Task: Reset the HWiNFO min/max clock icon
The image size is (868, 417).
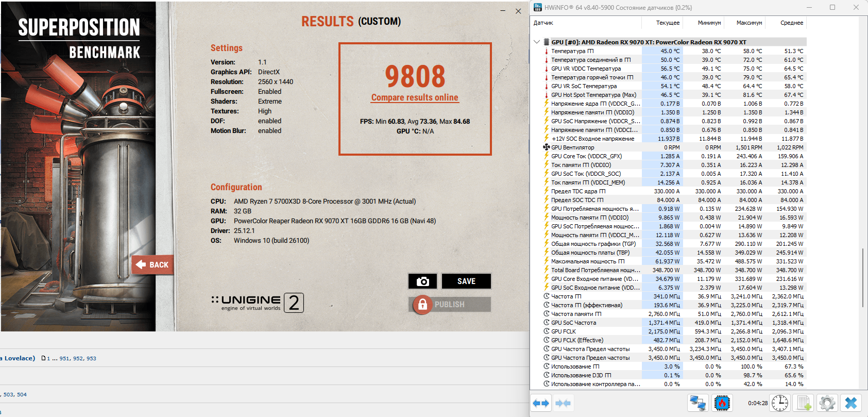Action: 780,403
